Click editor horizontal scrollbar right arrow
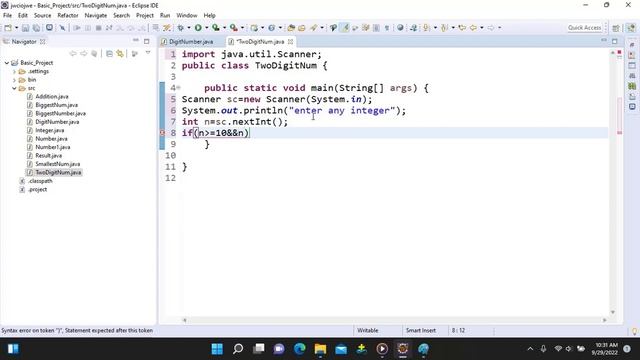 [605, 320]
